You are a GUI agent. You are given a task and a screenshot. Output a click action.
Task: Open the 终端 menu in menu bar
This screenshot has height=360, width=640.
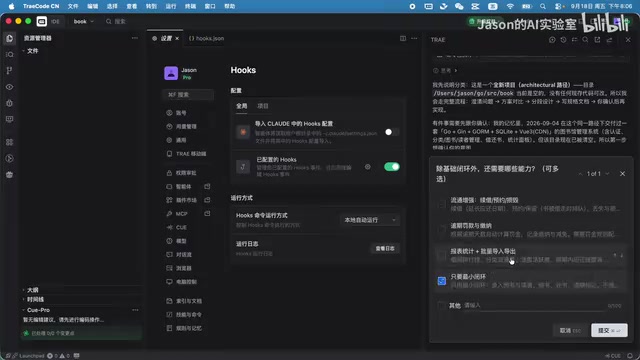[190, 7]
